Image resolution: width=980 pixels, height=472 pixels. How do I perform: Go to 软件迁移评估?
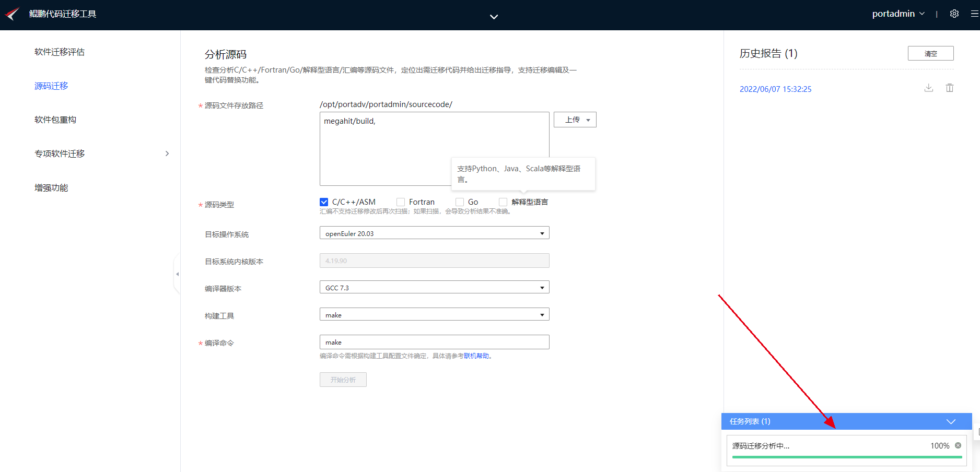pos(60,52)
